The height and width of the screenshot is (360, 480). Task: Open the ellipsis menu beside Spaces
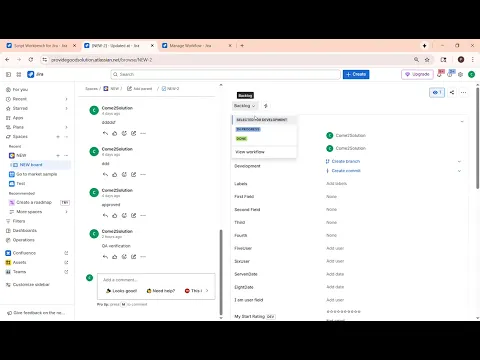tap(66, 137)
